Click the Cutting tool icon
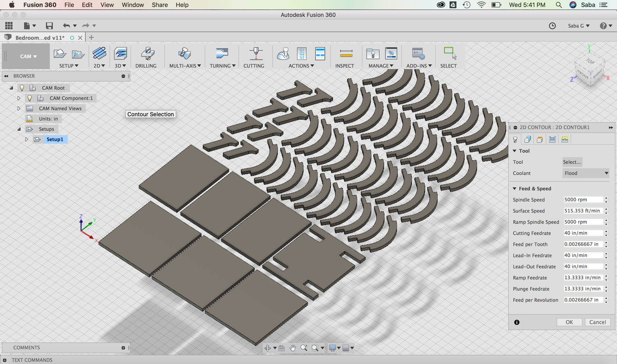 [255, 54]
